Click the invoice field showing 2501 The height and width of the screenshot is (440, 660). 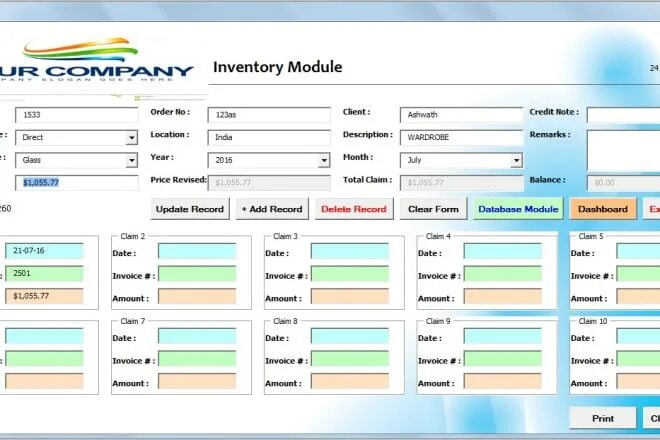[x=44, y=274]
